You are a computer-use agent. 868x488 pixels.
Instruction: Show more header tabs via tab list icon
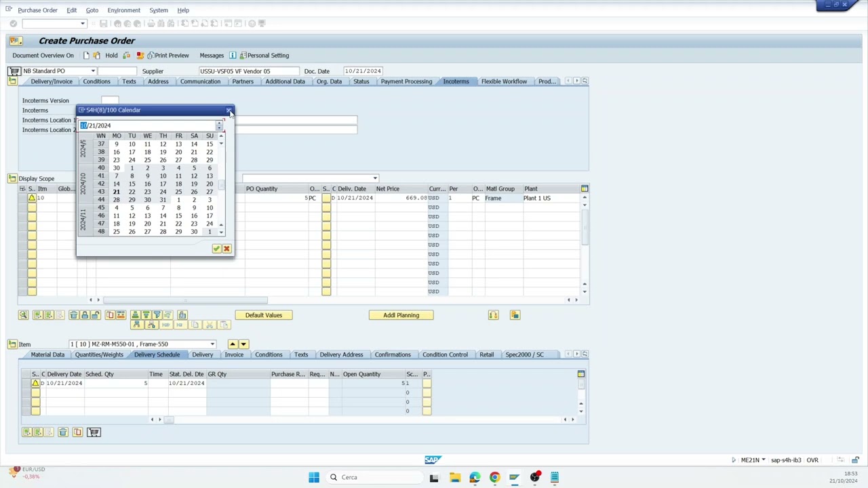(585, 81)
